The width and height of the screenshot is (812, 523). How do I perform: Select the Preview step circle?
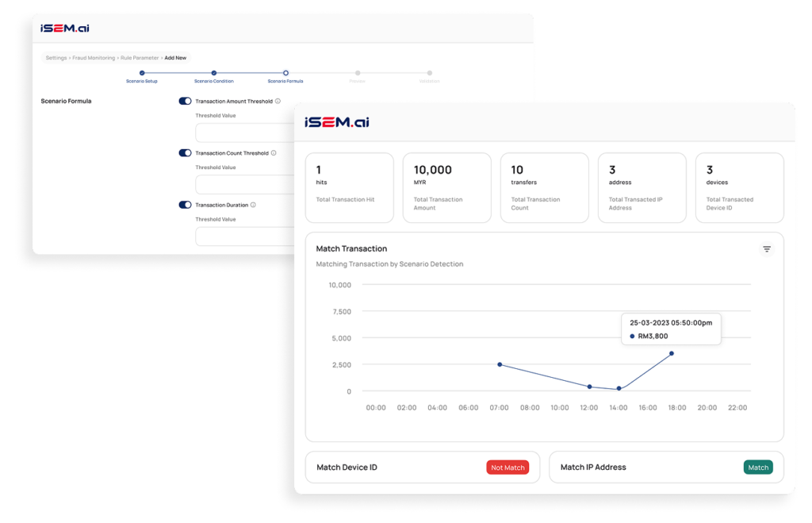(358, 71)
